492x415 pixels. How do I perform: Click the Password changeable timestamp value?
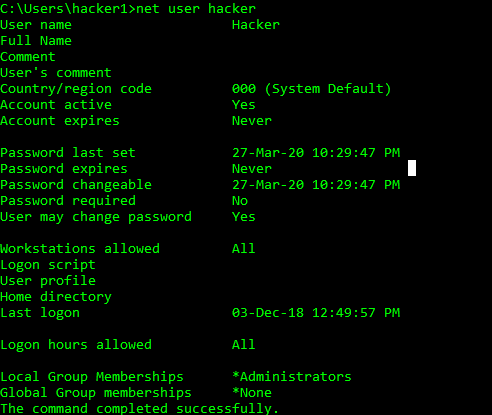tap(316, 185)
